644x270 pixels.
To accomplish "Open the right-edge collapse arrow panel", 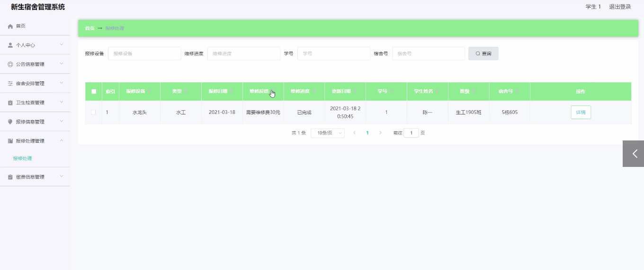I will (634, 154).
